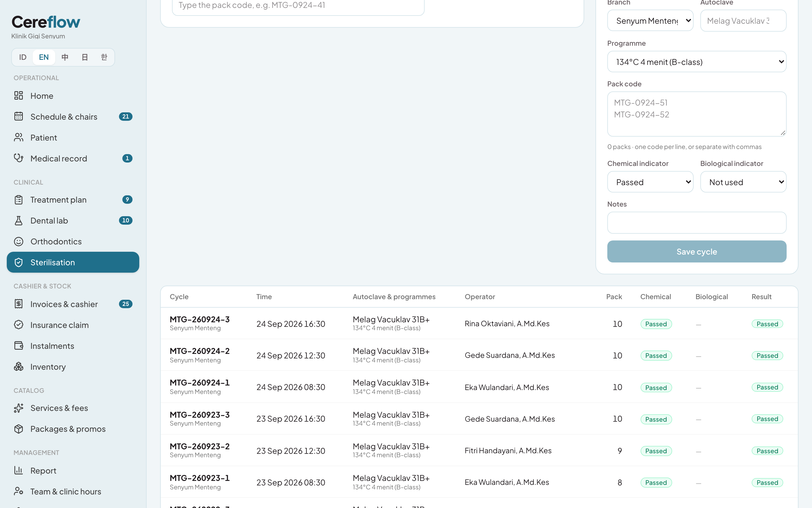Click the Result column header
Screen dimensions: 812x508
(761, 297)
